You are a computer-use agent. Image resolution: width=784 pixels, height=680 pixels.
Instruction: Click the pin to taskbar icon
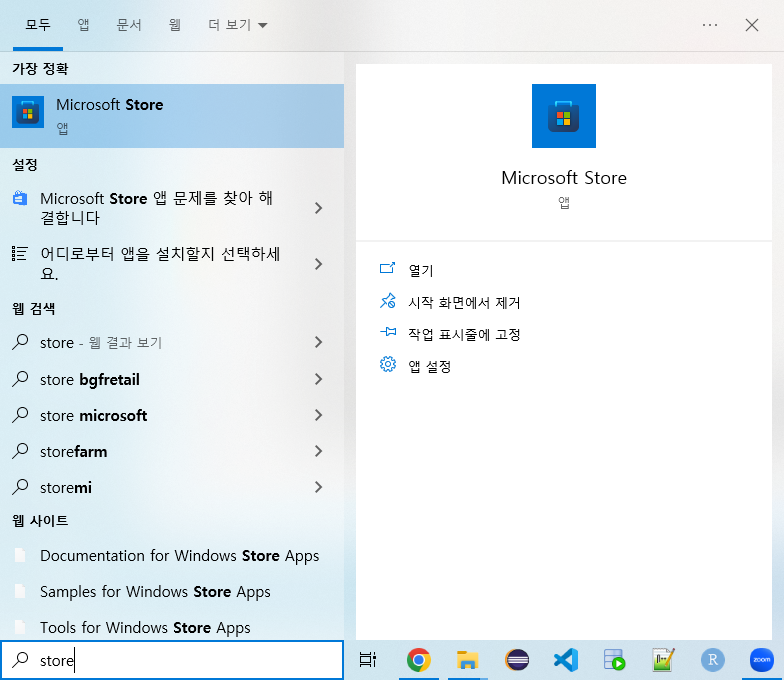pyautogui.click(x=388, y=332)
